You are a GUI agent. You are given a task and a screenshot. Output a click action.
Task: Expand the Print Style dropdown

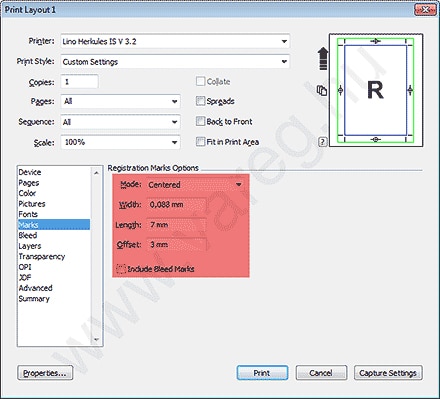pyautogui.click(x=175, y=62)
